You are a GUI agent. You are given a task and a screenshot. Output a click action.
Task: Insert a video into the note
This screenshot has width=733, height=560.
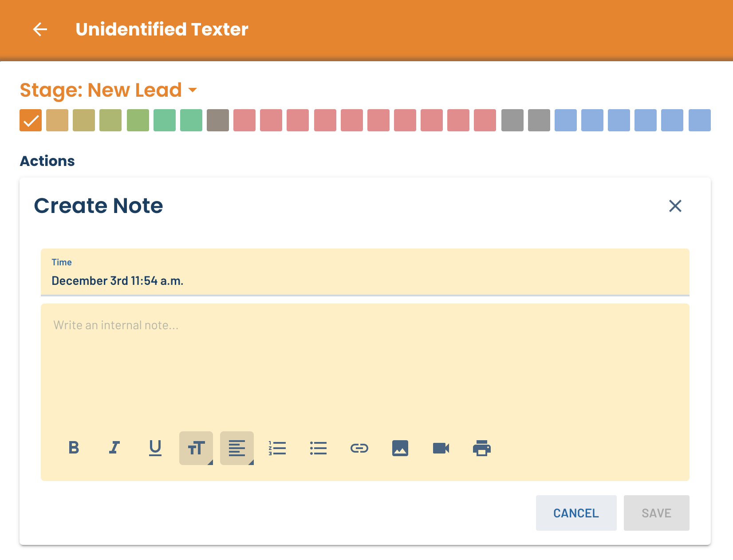[x=441, y=448]
